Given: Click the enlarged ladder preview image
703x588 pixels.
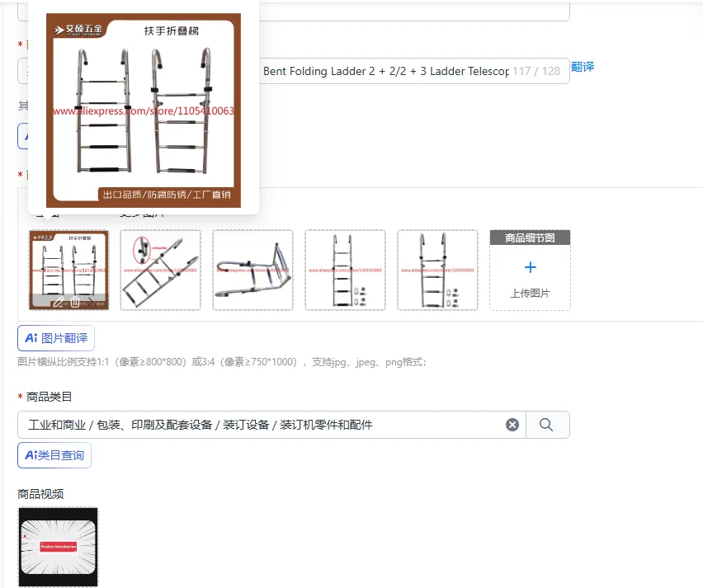Looking at the screenshot, I should [144, 111].
